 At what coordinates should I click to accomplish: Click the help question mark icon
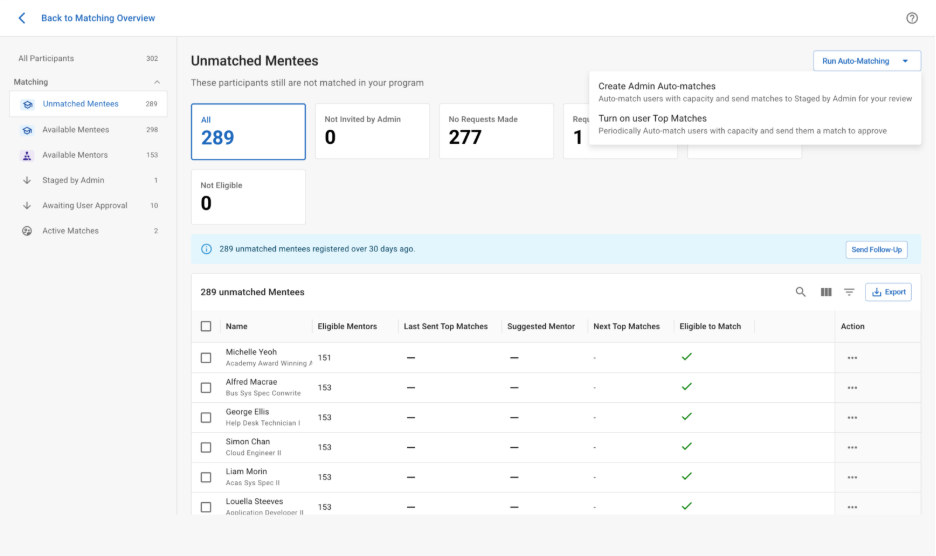[x=911, y=18]
